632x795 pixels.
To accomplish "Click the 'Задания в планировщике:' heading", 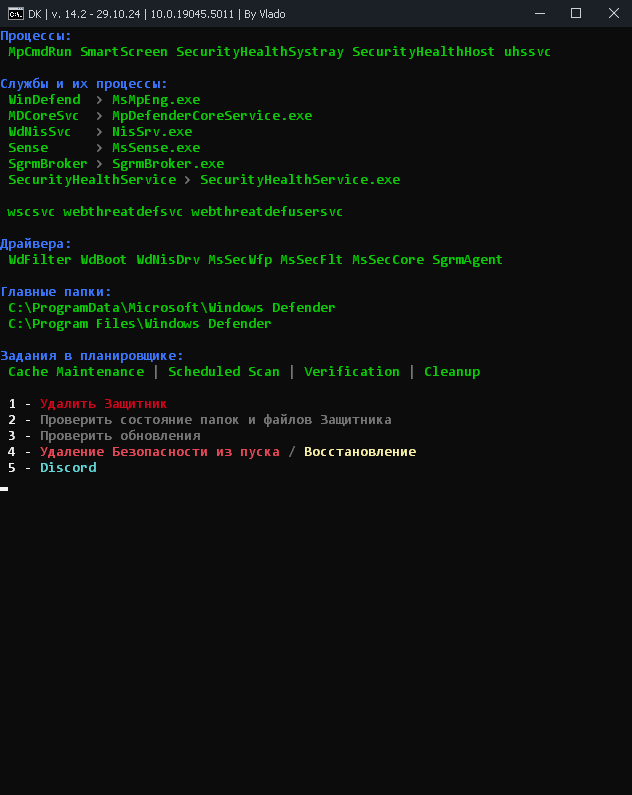I will [92, 355].
